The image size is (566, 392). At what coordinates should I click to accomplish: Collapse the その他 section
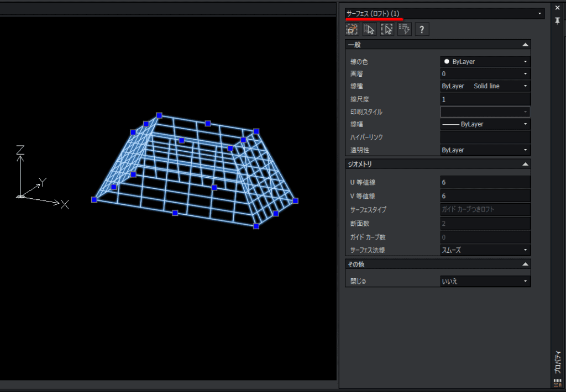[x=525, y=264]
